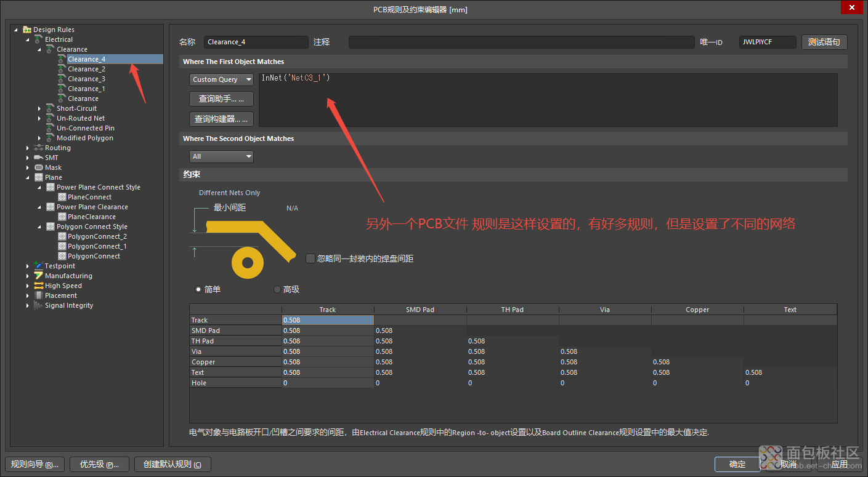The width and height of the screenshot is (868, 477).
Task: Click the Modified Polygon rule icon
Action: click(x=51, y=138)
